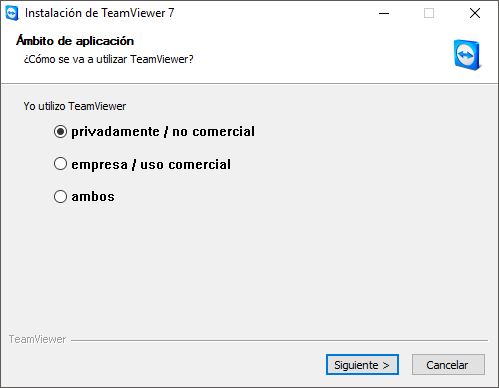Click the greyed-out maximize window button
This screenshot has width=499, height=388.
click(x=429, y=13)
